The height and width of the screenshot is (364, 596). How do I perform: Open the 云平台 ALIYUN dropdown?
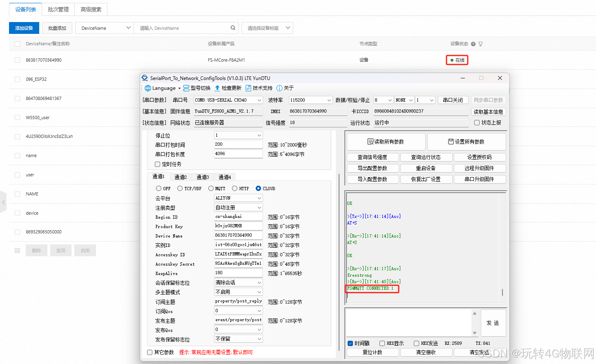tap(238, 198)
